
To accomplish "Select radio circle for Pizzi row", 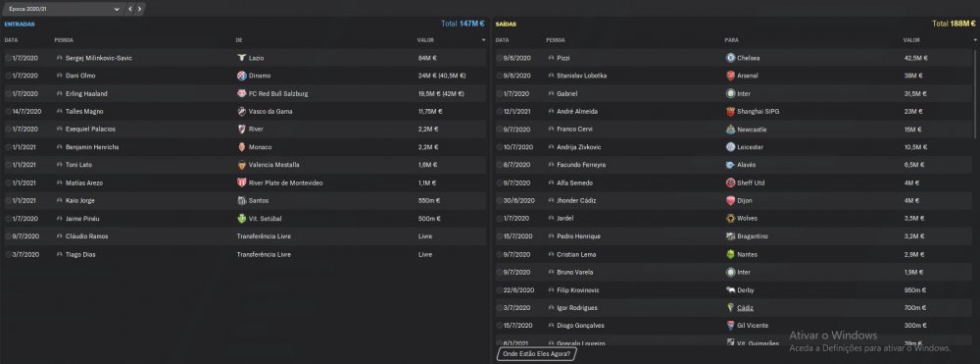I will 499,58.
